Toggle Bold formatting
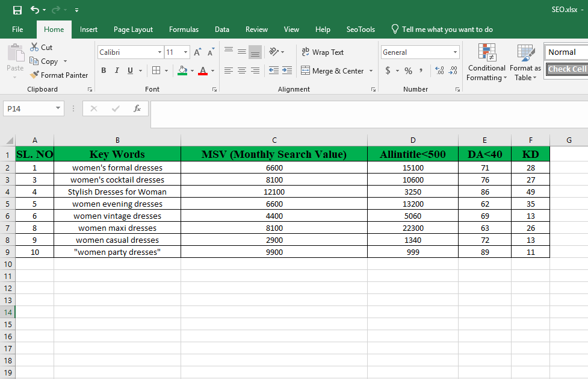The width and height of the screenshot is (588, 379). [x=104, y=70]
